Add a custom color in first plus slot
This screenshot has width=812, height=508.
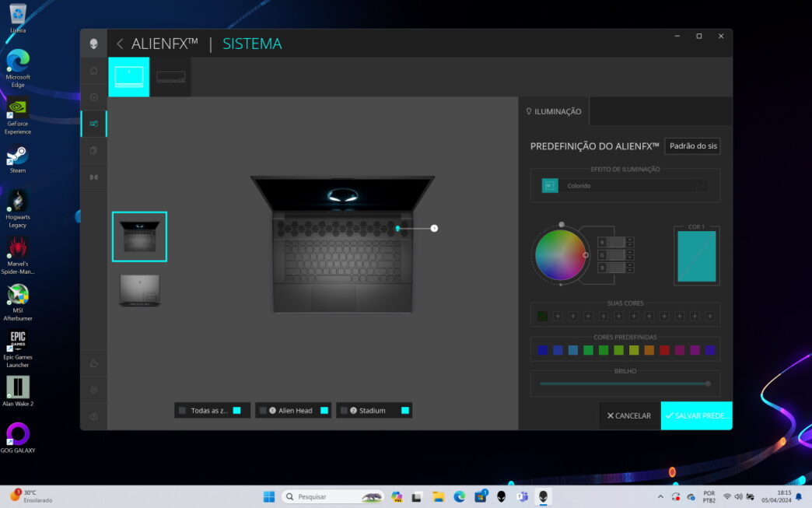pos(558,316)
